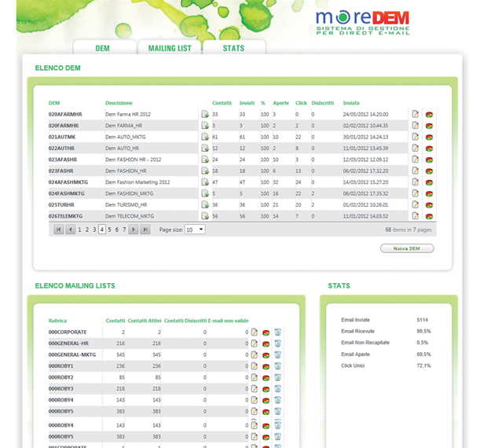Screen dimensions: 487x448
Task: Sort by the Descrizione column header
Action: point(119,103)
